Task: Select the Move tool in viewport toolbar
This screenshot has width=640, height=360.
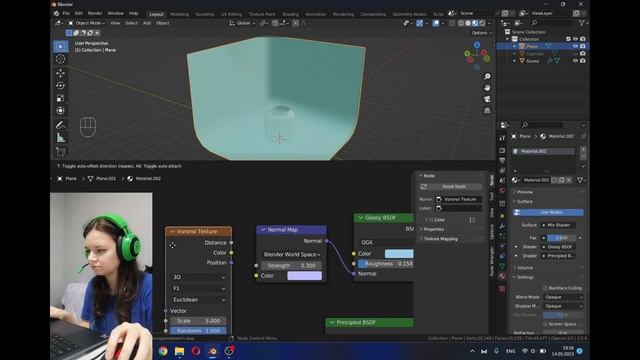Action: (60, 73)
